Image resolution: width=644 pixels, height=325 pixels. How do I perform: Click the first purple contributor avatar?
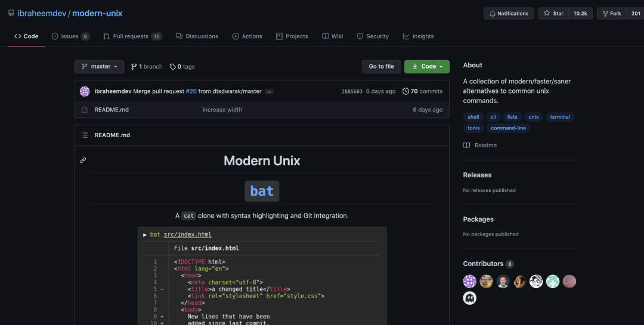[x=470, y=281]
